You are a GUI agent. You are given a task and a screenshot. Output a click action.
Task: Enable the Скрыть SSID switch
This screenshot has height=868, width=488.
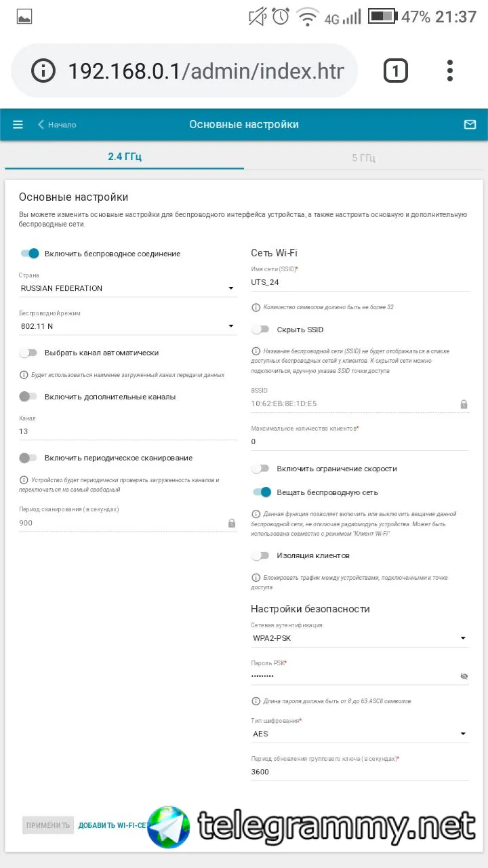261,330
